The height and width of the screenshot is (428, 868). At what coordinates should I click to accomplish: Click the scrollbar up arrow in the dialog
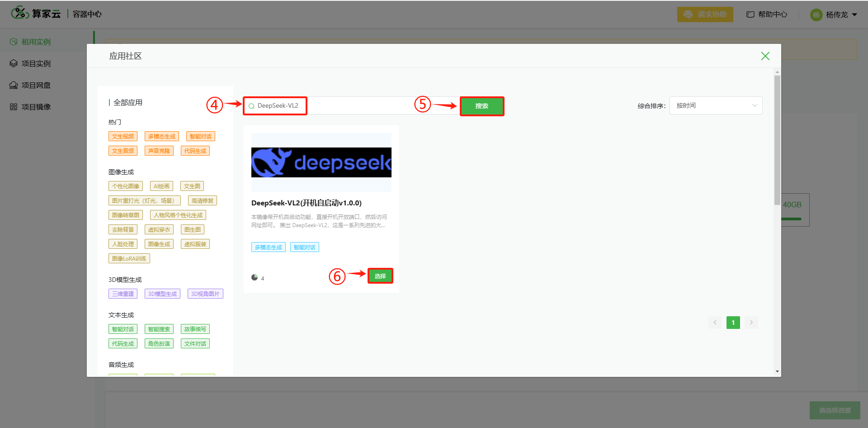[x=777, y=72]
